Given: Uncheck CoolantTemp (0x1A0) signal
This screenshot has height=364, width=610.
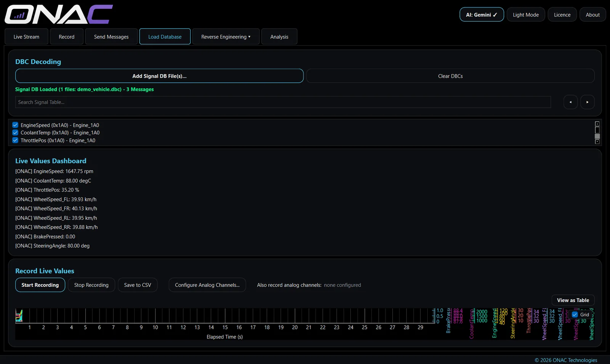Looking at the screenshot, I should point(15,133).
